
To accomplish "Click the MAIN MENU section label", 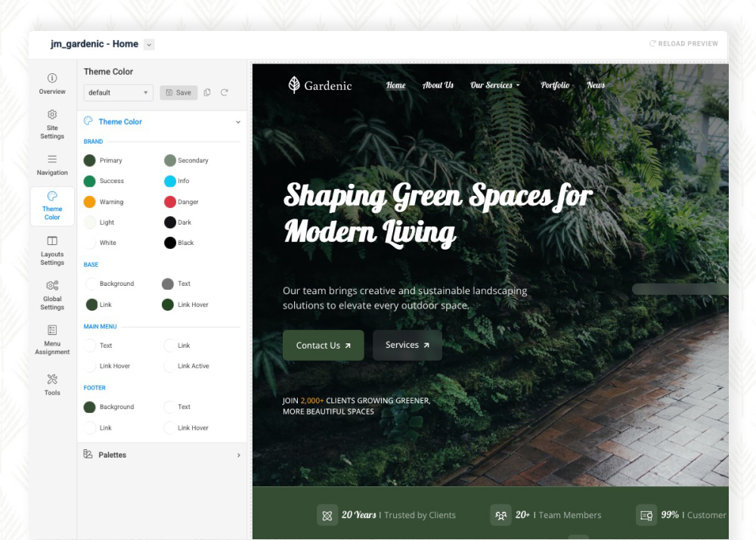I will click(100, 327).
